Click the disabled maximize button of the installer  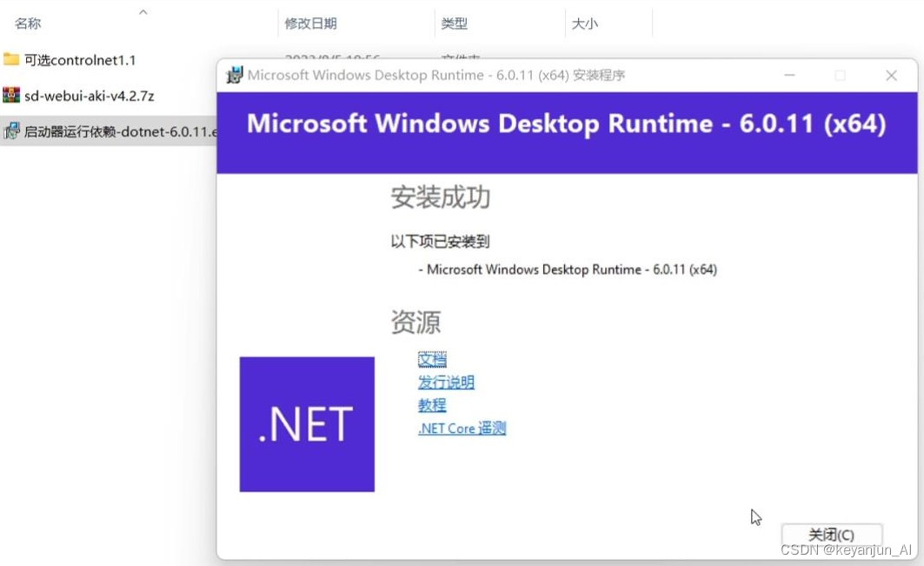pos(841,76)
